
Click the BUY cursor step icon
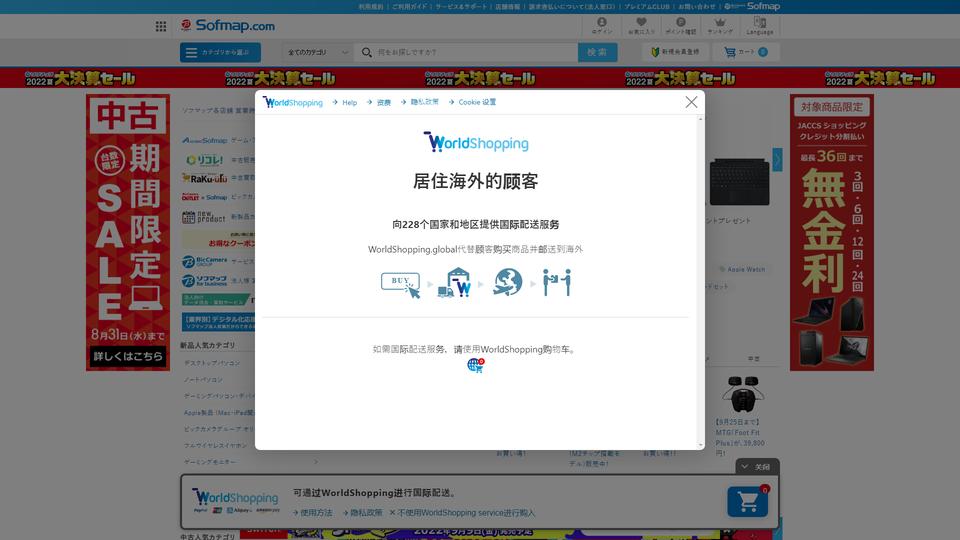pyautogui.click(x=401, y=284)
